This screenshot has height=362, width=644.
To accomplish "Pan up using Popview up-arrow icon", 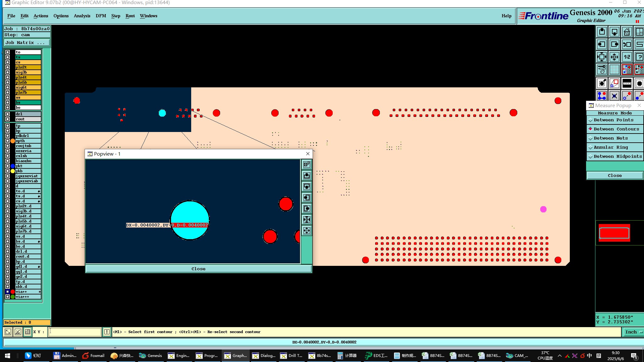I will [307, 176].
